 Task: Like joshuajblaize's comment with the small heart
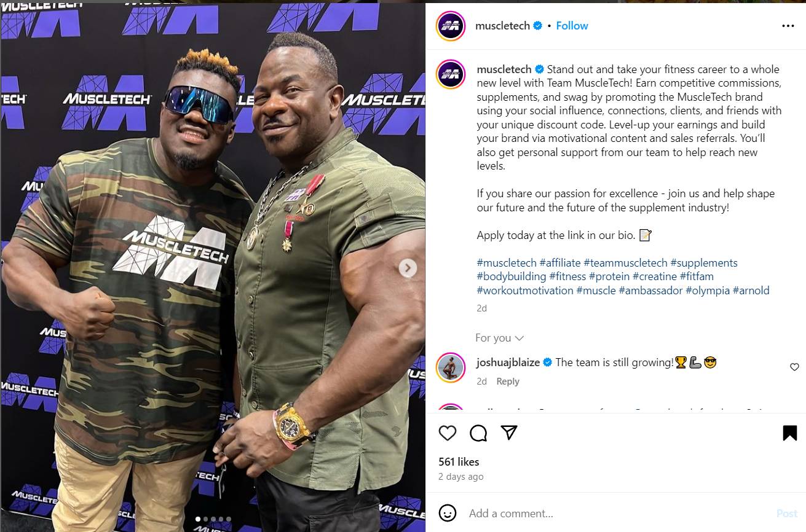(794, 367)
